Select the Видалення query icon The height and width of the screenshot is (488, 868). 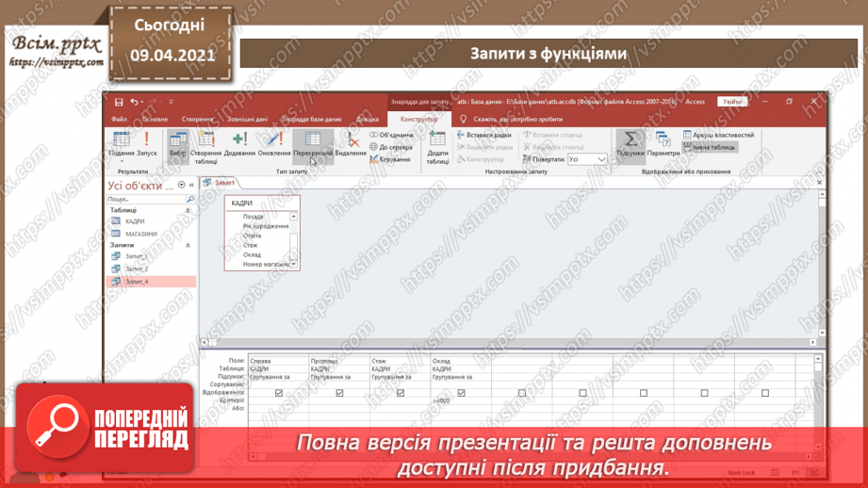[351, 142]
